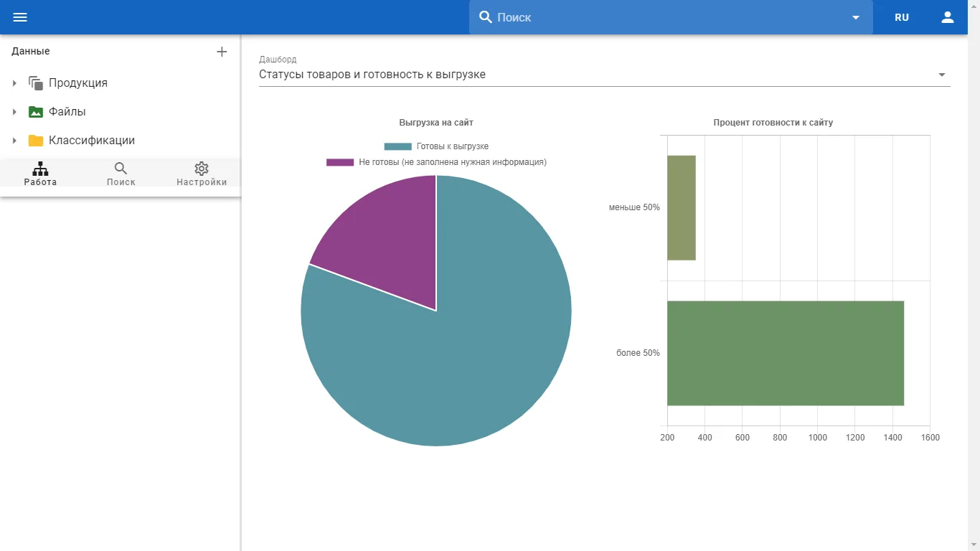Click the 'более 50%' axis label
The height and width of the screenshot is (551, 980).
(638, 353)
